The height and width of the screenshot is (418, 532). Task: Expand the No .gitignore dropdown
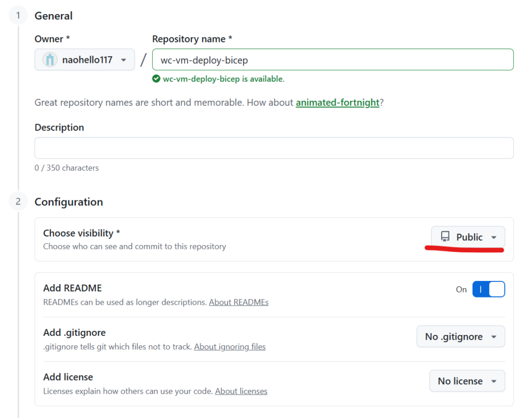pyautogui.click(x=461, y=336)
